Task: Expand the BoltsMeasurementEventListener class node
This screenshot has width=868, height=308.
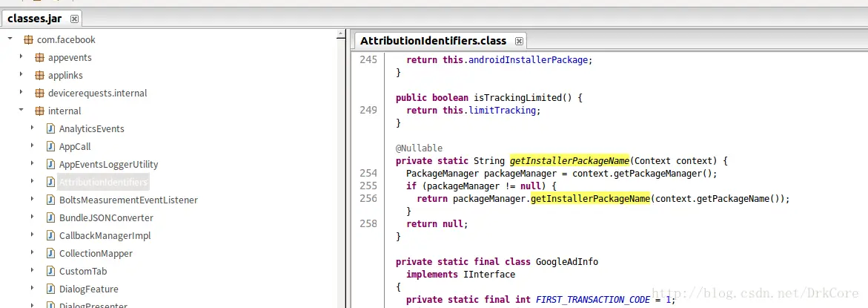Action: 33,200
